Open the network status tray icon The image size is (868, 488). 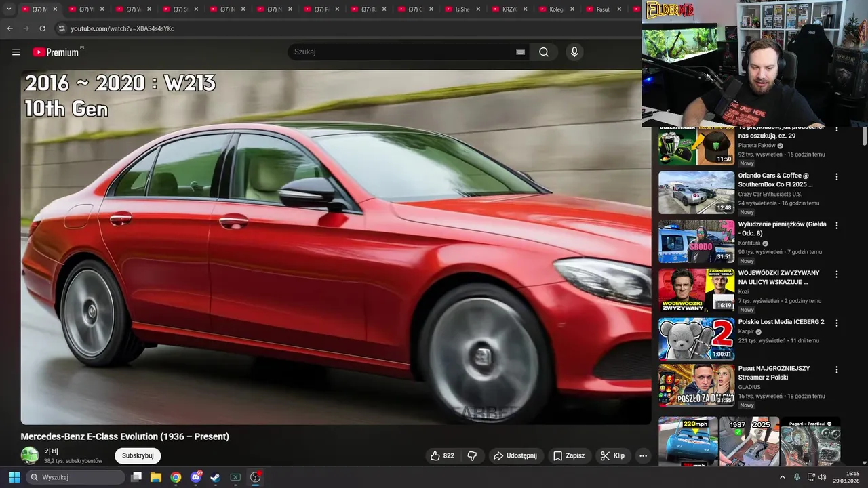point(811,477)
